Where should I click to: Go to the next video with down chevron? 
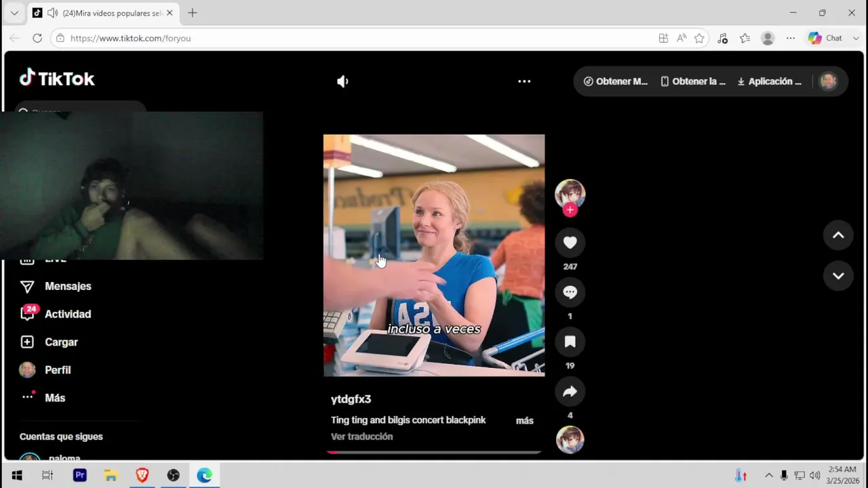[838, 276]
